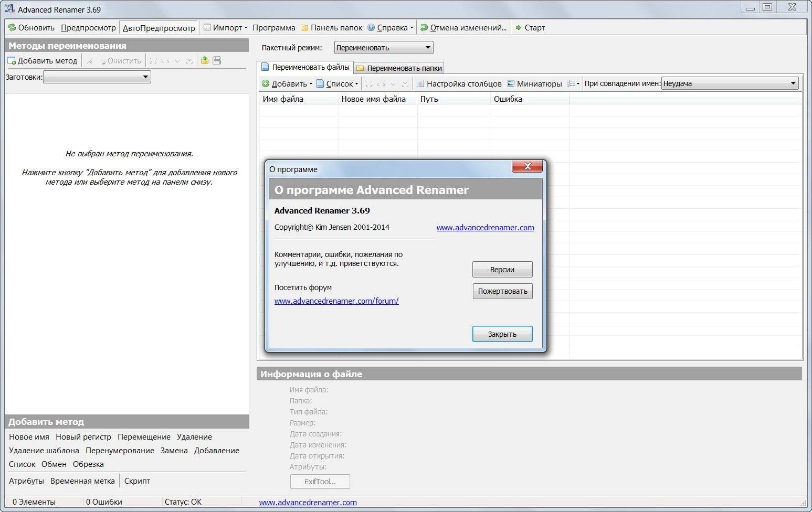Click the ExifTool... button
The height and width of the screenshot is (512, 812).
point(320,482)
